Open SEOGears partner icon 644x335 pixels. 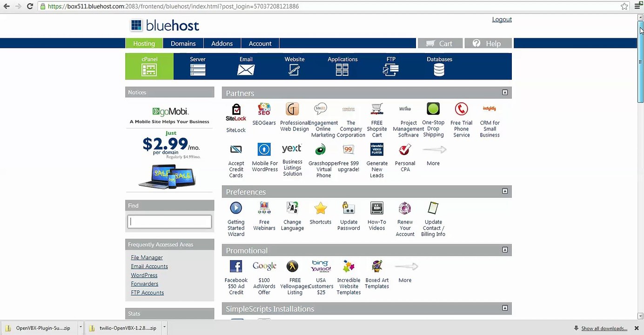264,109
